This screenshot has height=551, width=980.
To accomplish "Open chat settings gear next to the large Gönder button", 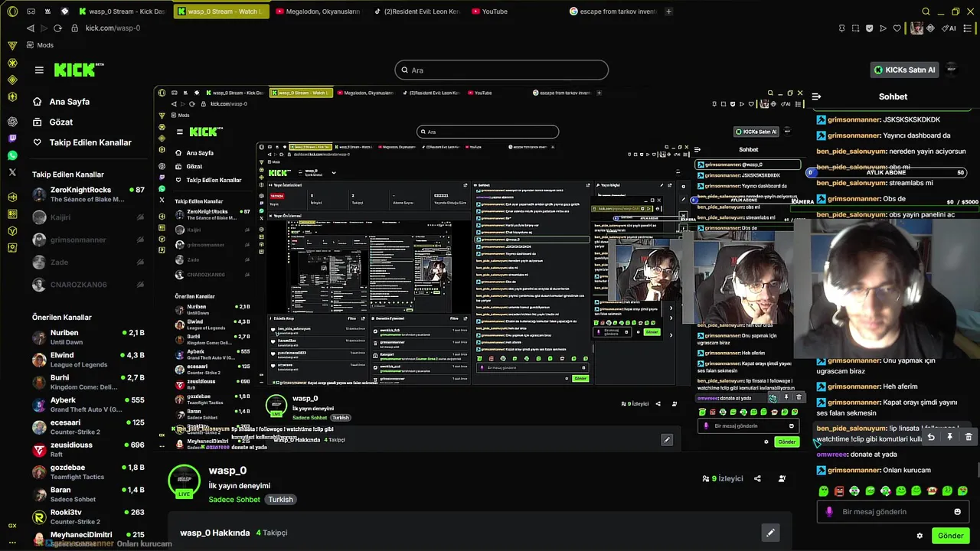I will click(920, 536).
